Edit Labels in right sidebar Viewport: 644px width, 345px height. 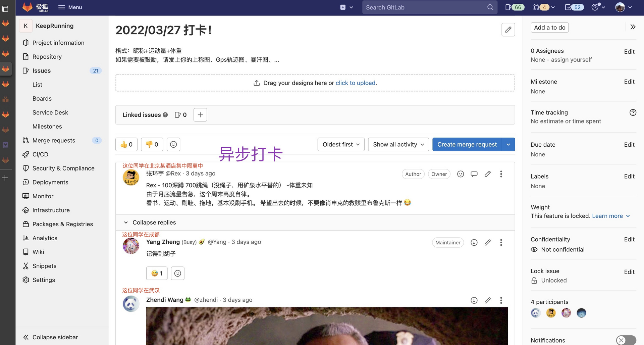[629, 176]
